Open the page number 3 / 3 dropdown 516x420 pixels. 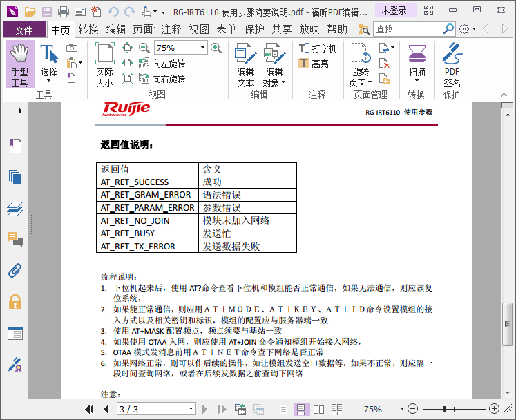click(191, 409)
